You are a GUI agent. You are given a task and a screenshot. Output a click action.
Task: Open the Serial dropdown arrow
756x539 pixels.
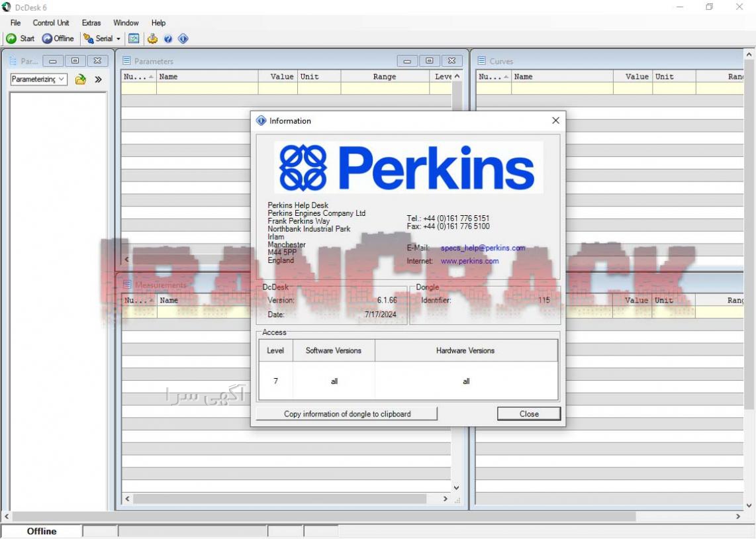tap(118, 38)
